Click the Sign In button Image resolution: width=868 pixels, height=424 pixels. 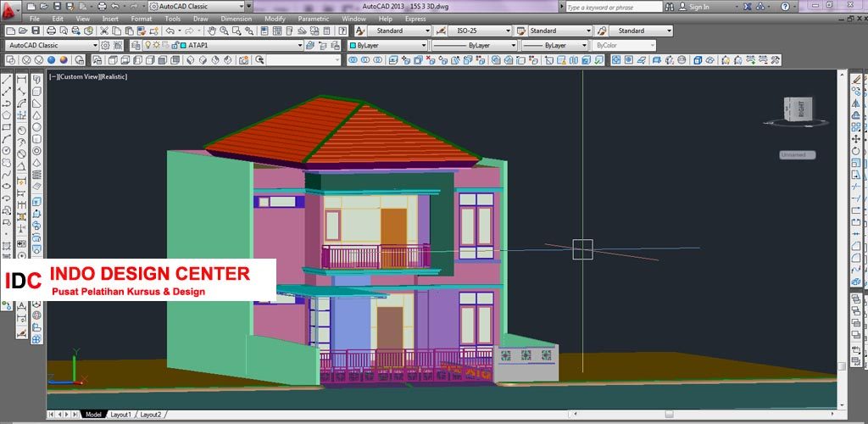tap(693, 7)
